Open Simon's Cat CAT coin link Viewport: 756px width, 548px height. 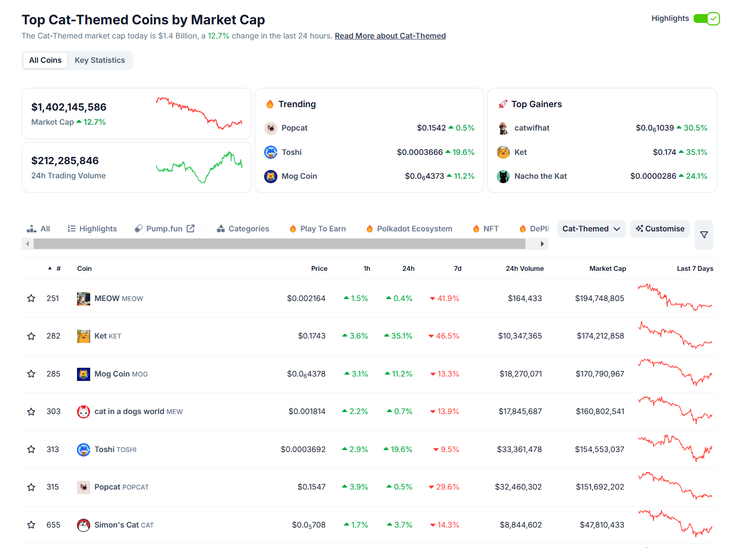pyautogui.click(x=124, y=525)
